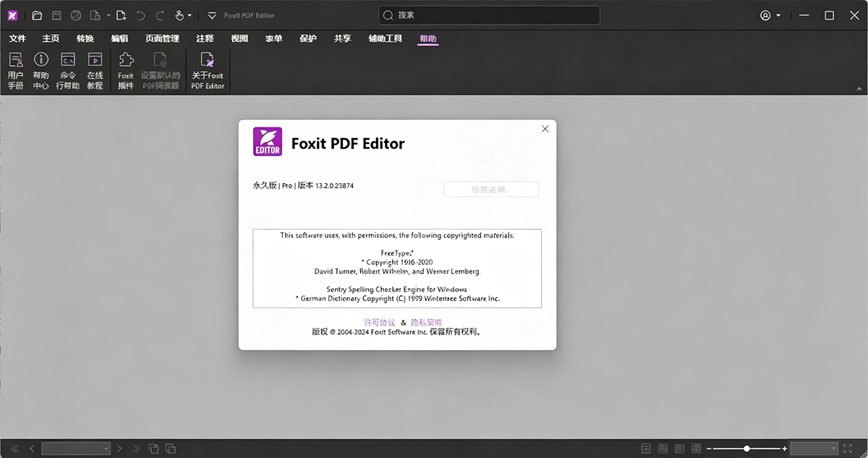Adjust the zoom slider handle
The image size is (868, 458).
(746, 449)
